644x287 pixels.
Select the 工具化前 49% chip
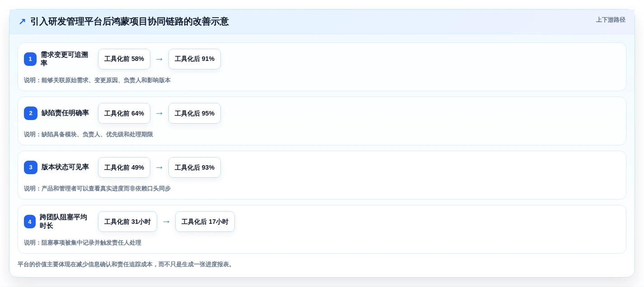pyautogui.click(x=124, y=167)
